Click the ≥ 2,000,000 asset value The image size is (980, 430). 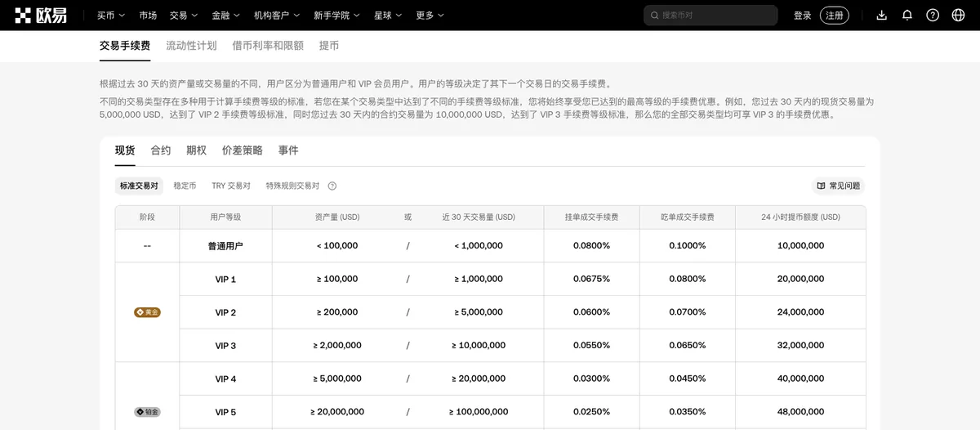337,346
